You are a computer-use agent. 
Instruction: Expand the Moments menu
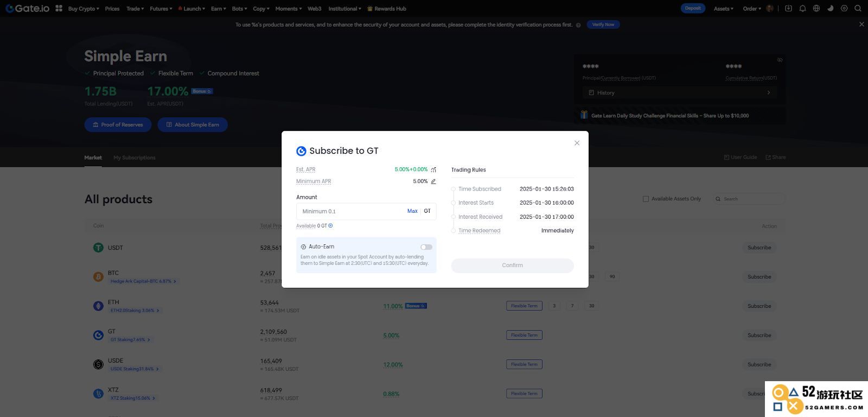[289, 9]
